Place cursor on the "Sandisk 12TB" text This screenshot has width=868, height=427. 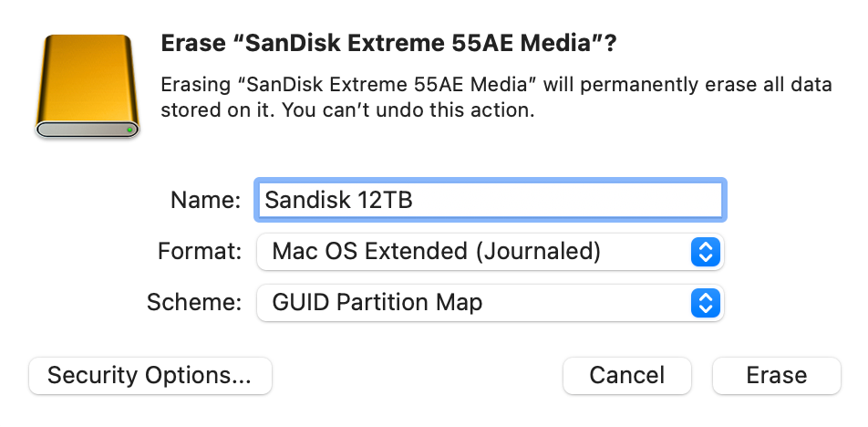[x=338, y=200]
